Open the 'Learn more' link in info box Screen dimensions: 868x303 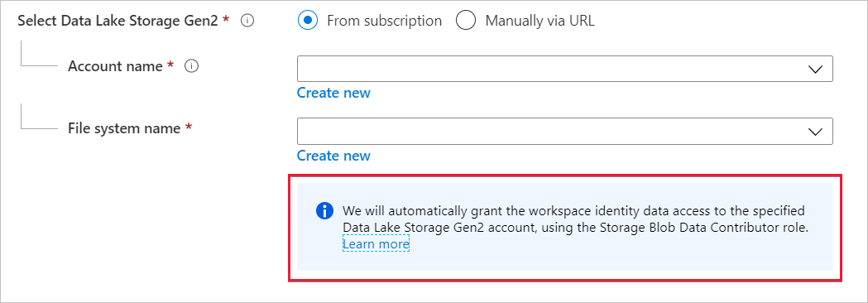click(376, 243)
